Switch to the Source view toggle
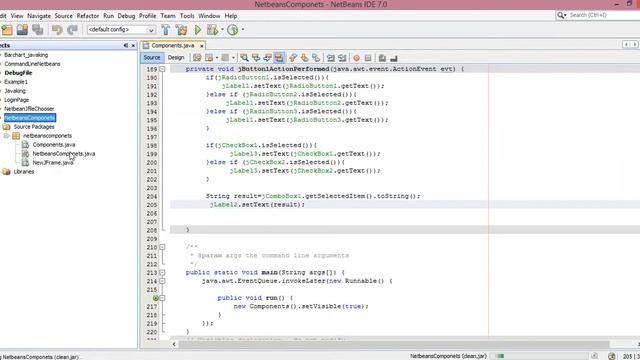The height and width of the screenshot is (360, 640). pos(152,58)
